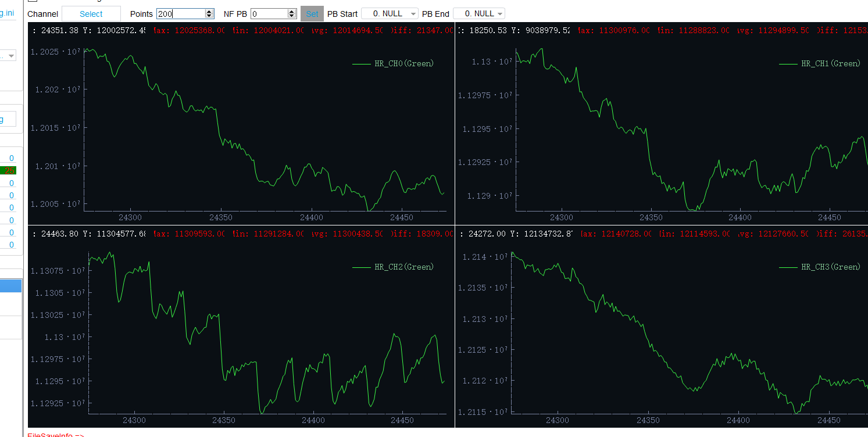Open the PB End dropdown
The image size is (868, 437).
coord(478,13)
